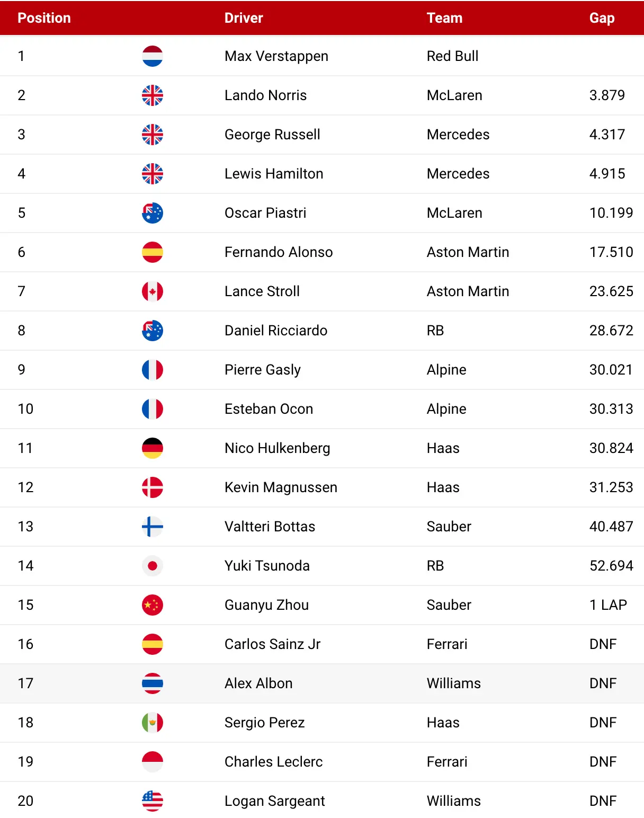This screenshot has width=644, height=818.
Task: Open the Max Verstappen driver name
Action: point(276,56)
